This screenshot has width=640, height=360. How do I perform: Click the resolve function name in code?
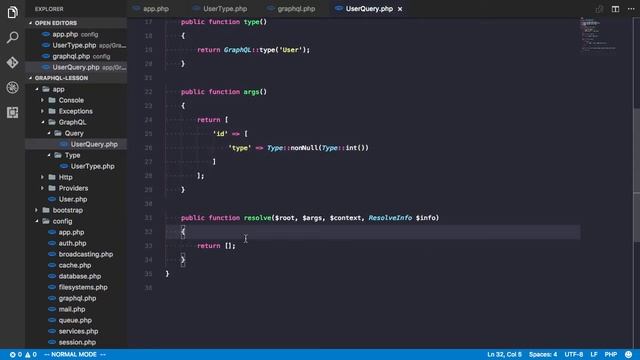click(257, 218)
